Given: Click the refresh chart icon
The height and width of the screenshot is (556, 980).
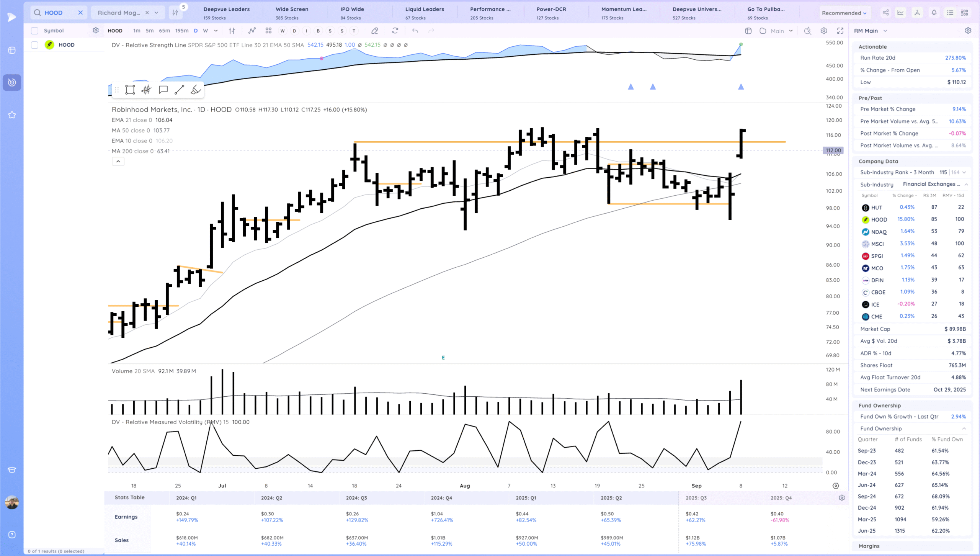Looking at the screenshot, I should [x=395, y=31].
